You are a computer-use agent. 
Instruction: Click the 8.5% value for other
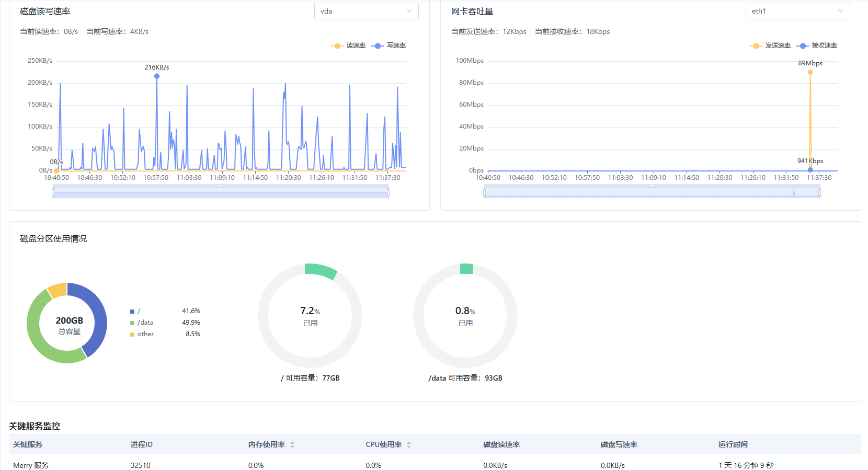(x=193, y=334)
